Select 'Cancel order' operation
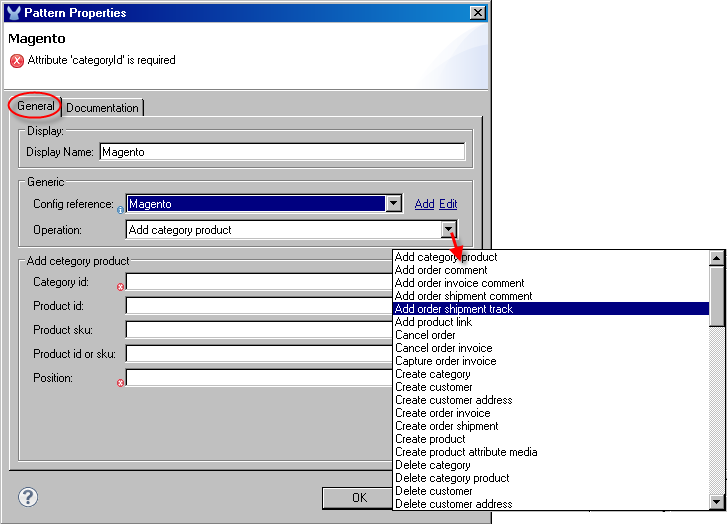Screen dimensions: 727x524 425,335
